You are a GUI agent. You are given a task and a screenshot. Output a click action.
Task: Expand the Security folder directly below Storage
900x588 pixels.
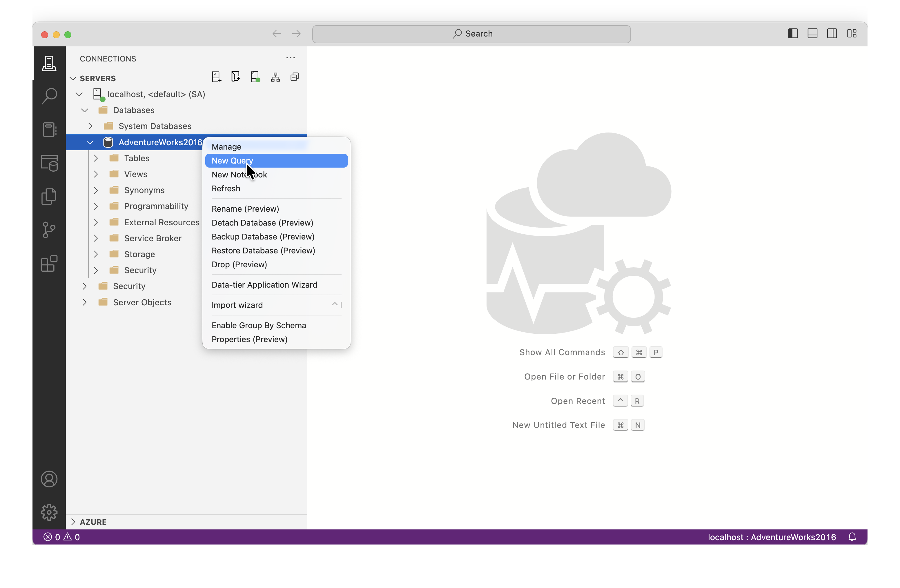[x=96, y=270]
